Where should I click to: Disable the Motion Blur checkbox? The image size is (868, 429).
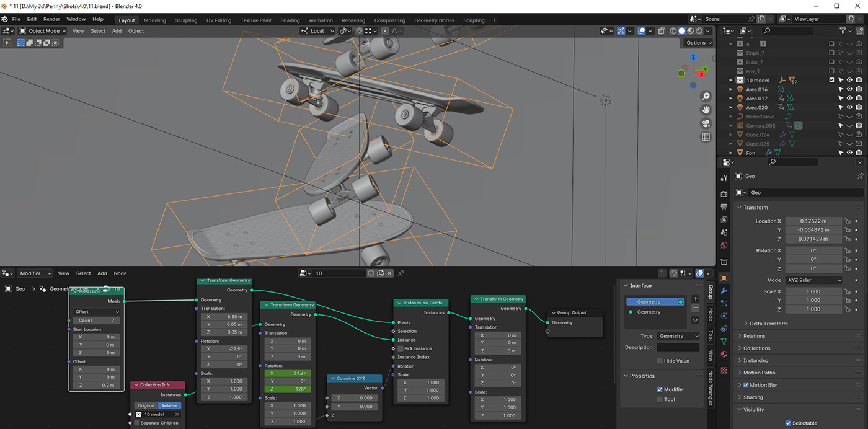(746, 385)
